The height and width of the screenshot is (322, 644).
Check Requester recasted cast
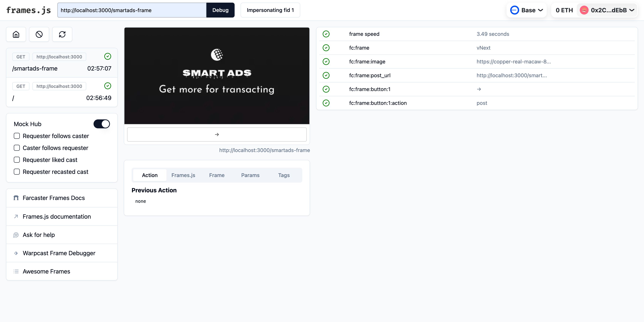(x=17, y=172)
